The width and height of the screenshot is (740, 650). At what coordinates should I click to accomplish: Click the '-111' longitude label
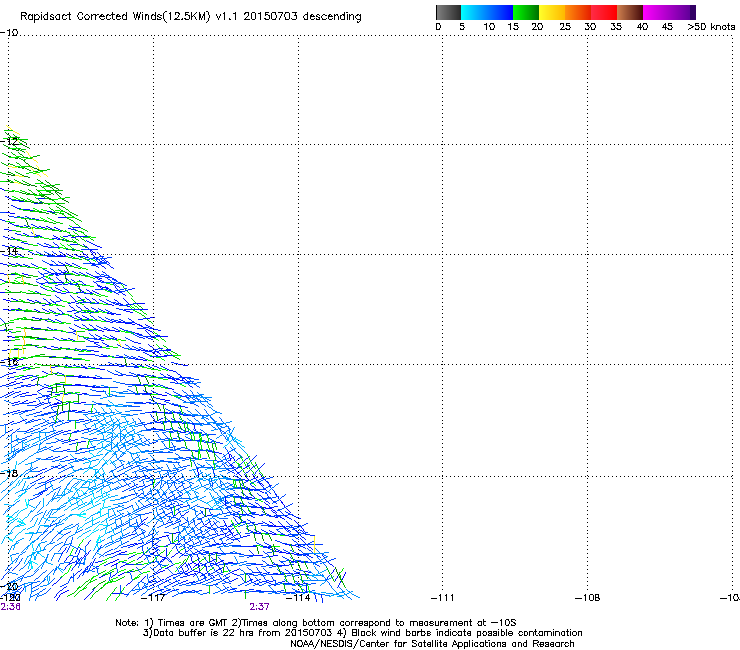(443, 598)
